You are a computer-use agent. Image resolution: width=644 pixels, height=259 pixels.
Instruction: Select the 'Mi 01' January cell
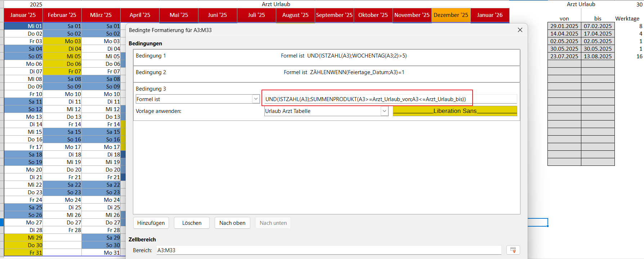tap(24, 26)
